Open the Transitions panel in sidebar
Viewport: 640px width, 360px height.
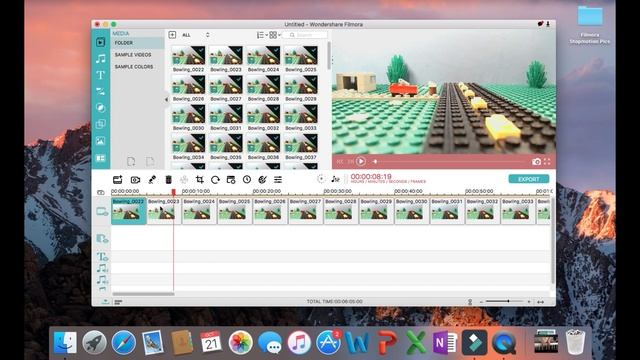click(100, 91)
